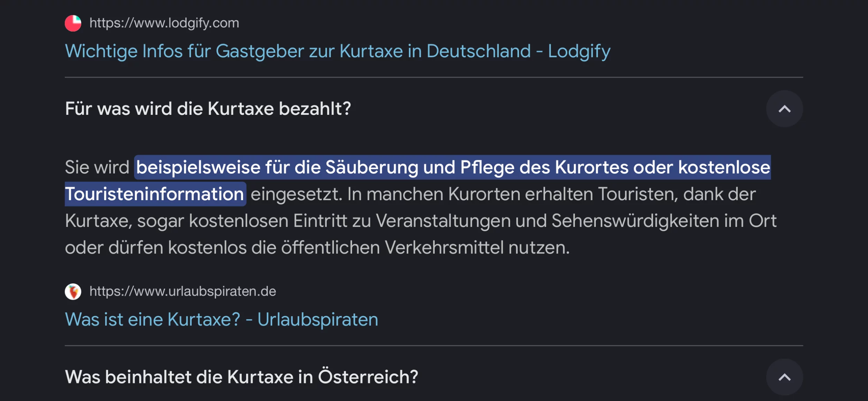Click the https://www.lodgify.com URL text
The image size is (868, 401).
point(164,23)
